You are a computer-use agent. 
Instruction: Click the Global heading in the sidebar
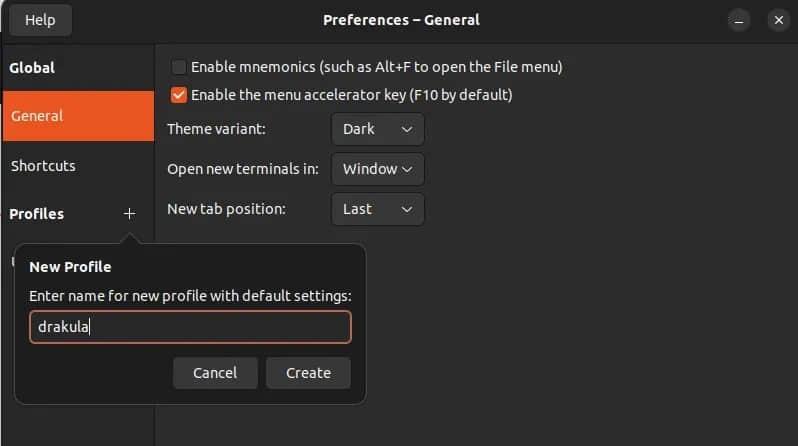click(32, 68)
